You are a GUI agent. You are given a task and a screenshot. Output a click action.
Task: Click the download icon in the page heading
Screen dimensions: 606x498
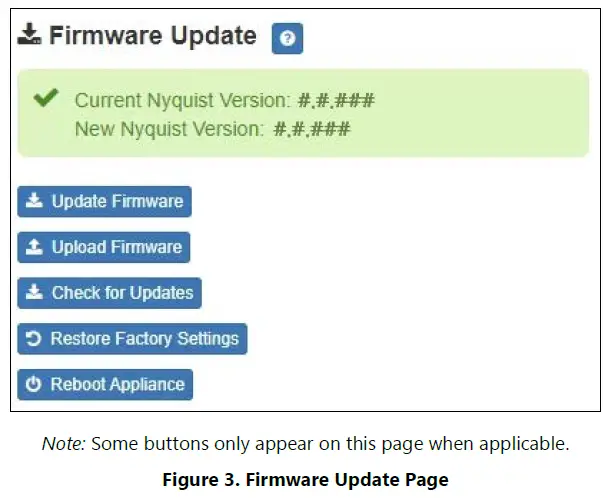30,36
